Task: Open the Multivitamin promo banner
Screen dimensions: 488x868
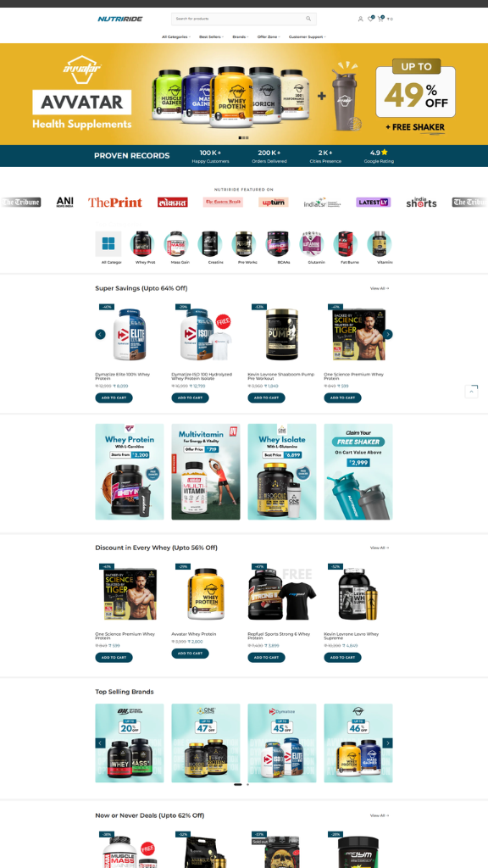Action: [206, 471]
